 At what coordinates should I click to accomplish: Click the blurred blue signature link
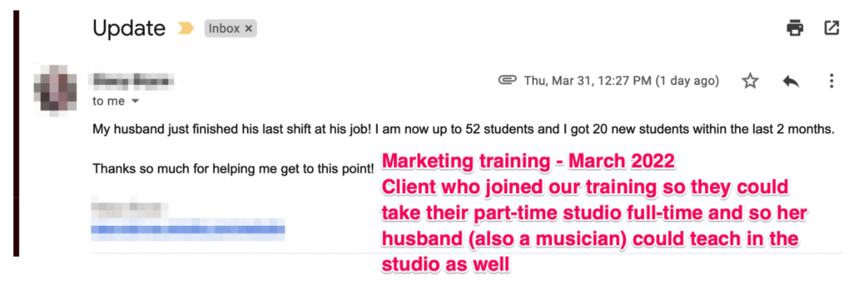click(188, 229)
